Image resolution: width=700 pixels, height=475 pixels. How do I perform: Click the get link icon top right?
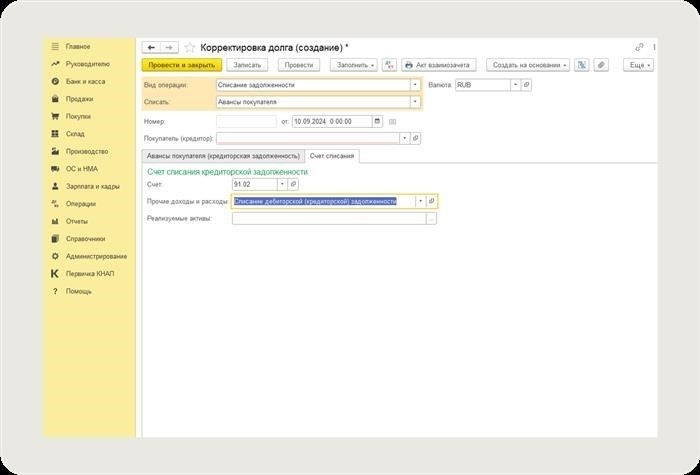639,47
